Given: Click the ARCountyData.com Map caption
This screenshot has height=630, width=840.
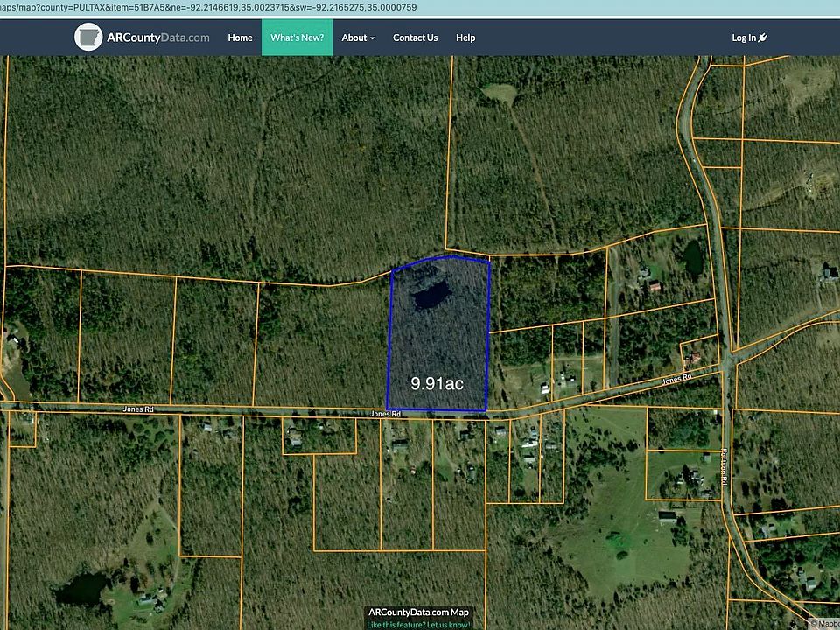Looking at the screenshot, I should [419, 612].
